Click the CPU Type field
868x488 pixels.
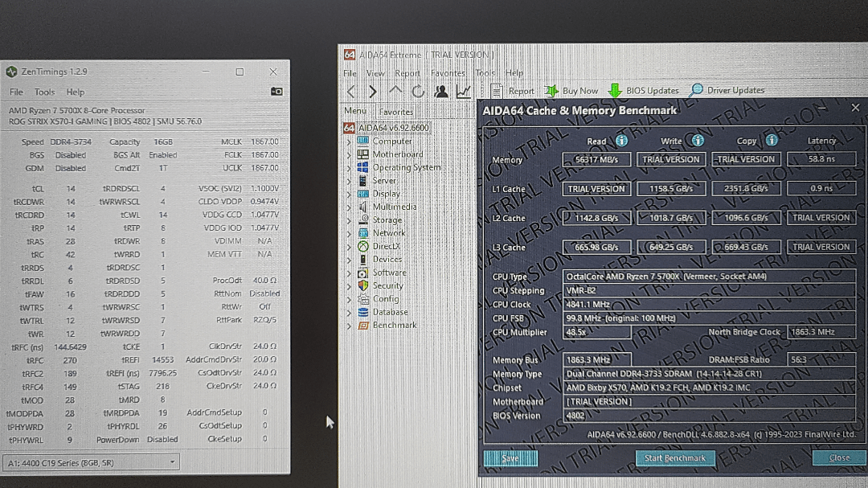click(709, 277)
